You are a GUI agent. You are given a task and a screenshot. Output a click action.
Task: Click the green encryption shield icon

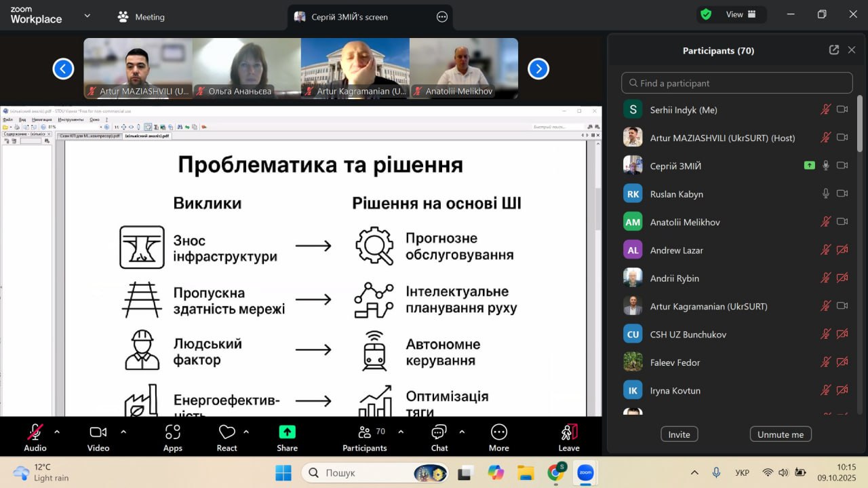point(706,14)
